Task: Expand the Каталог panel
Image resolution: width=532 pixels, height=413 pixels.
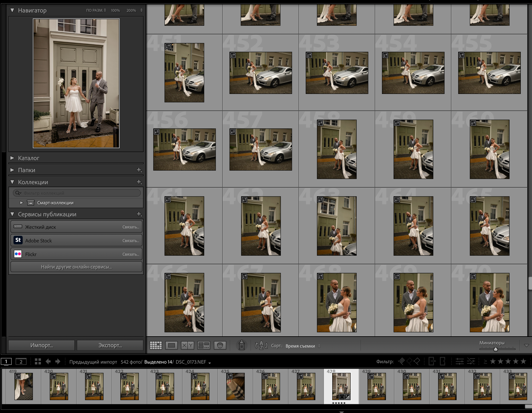Action: [12, 158]
